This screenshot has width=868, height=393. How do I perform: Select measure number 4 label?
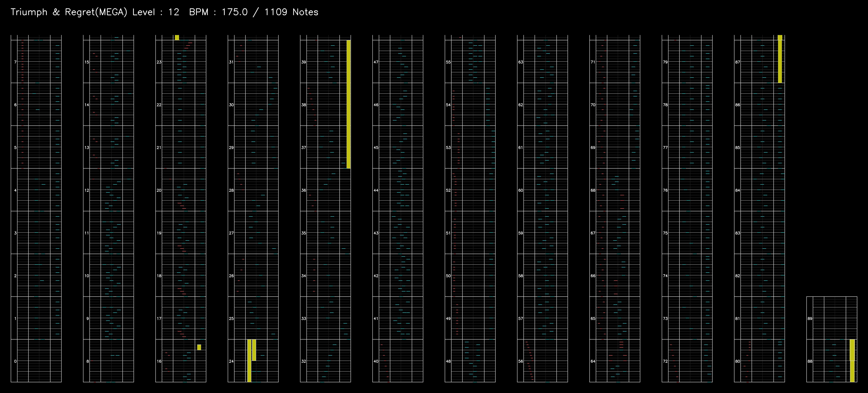pos(15,190)
